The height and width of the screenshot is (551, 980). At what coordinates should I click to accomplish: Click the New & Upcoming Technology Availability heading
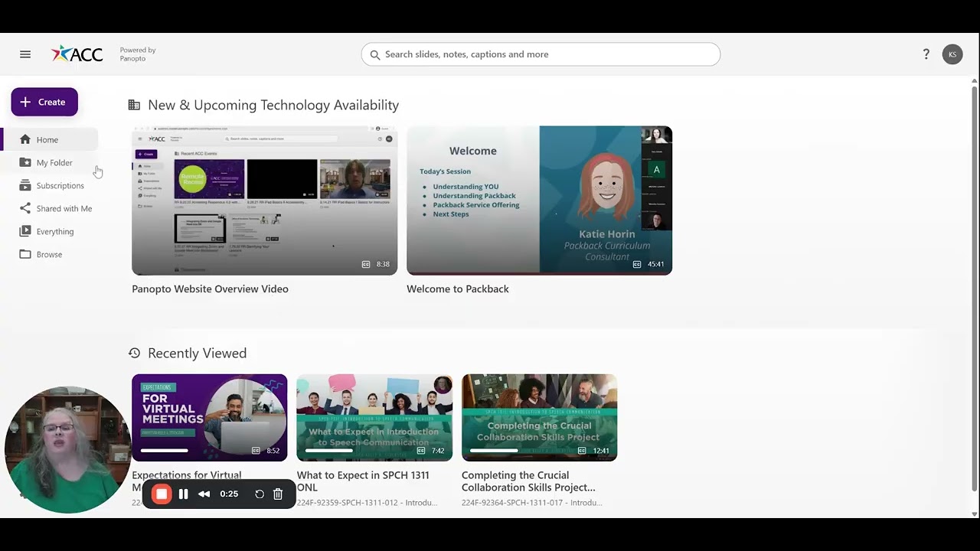273,105
